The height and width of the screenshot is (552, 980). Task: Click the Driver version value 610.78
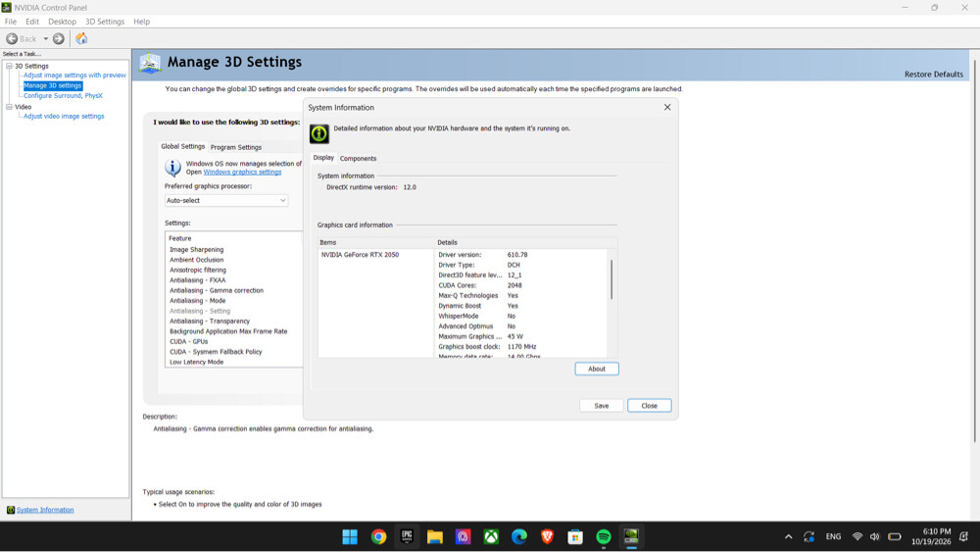pyautogui.click(x=517, y=255)
